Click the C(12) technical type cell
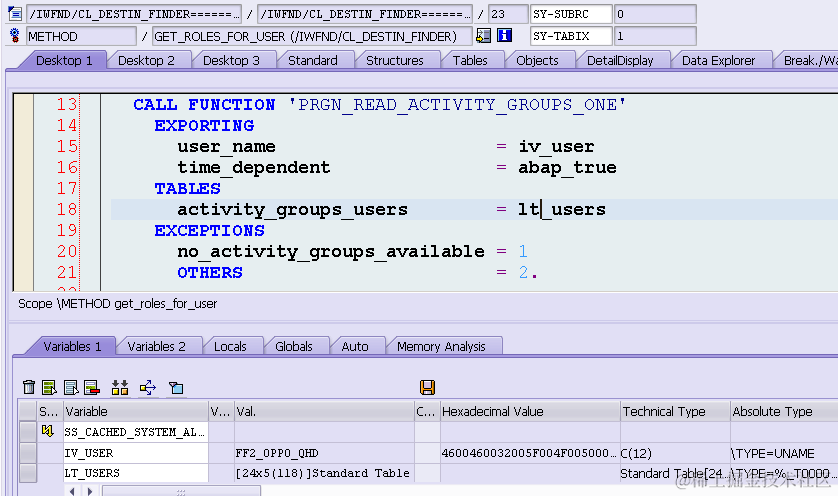The height and width of the screenshot is (496, 838). 675,453
